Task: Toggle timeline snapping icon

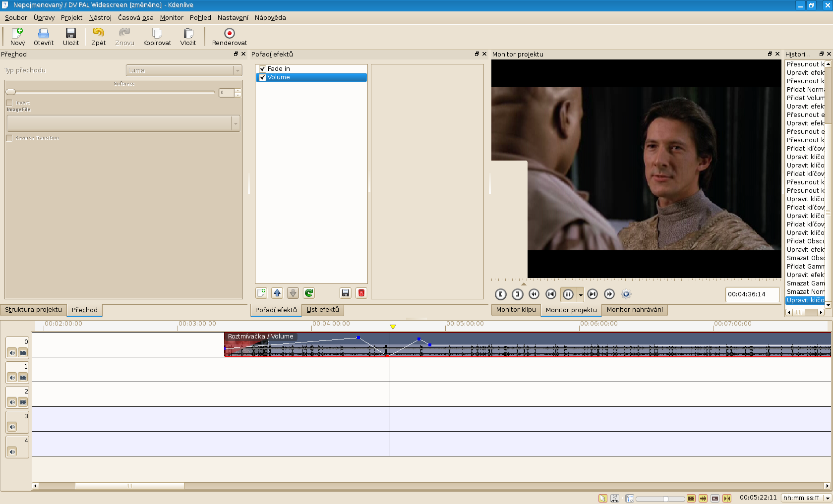Action: coord(727,498)
